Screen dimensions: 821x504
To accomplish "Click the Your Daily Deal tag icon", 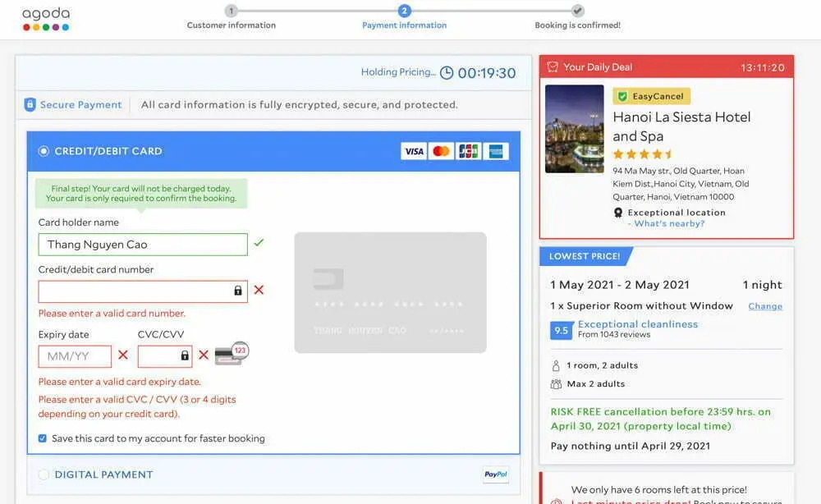I will point(553,67).
